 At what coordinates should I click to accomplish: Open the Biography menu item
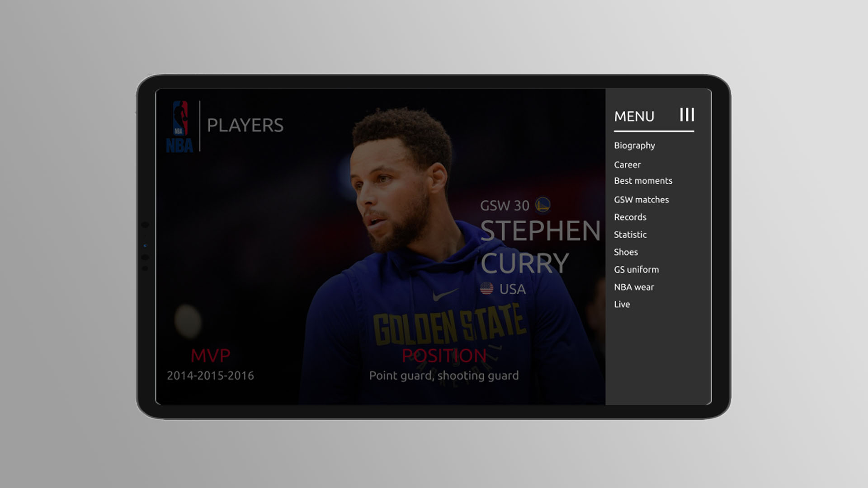click(634, 145)
